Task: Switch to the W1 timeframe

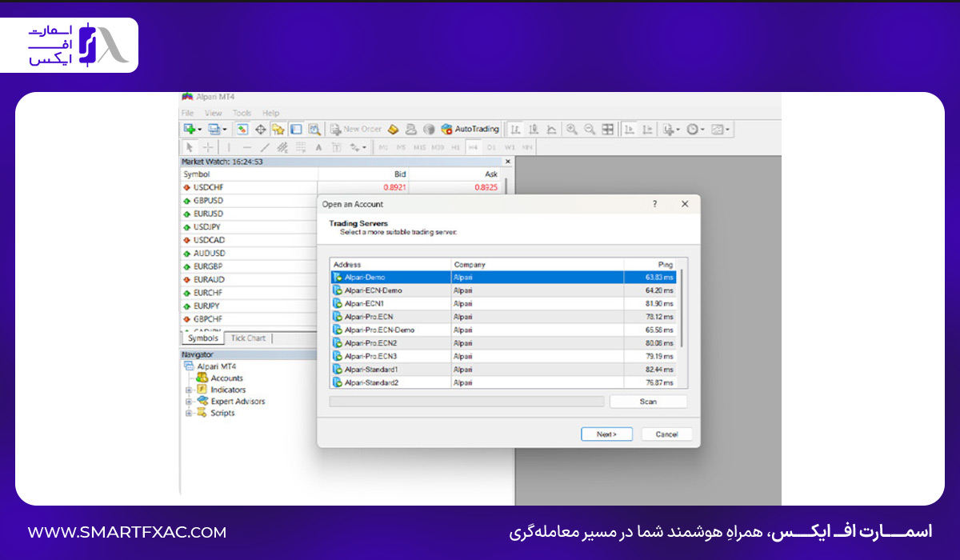Action: 510,147
